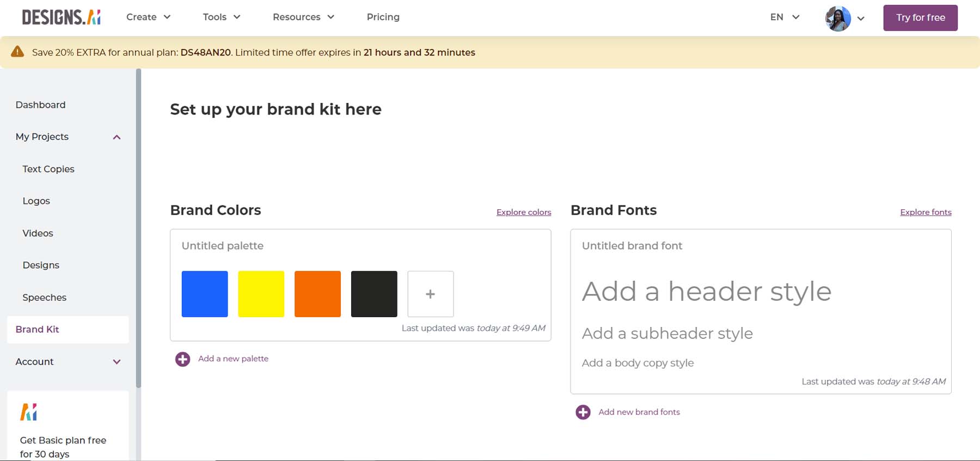Expand the Account section
The height and width of the screenshot is (461, 980).
[x=117, y=362]
